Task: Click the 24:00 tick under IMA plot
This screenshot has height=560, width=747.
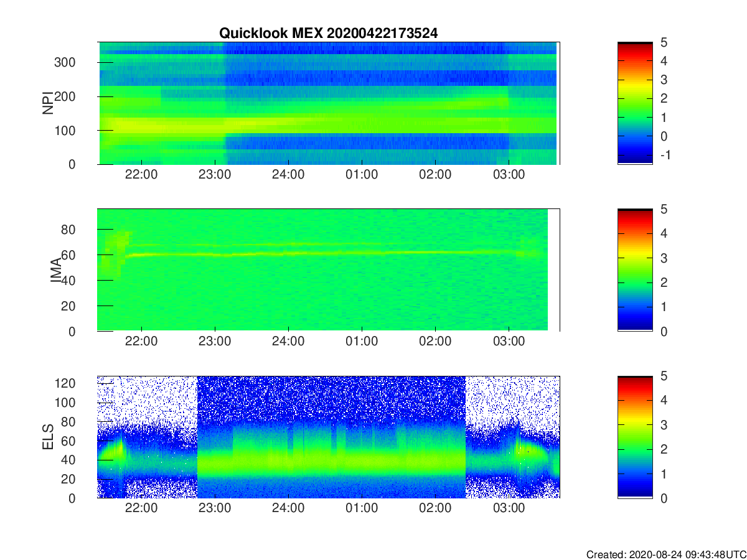Action: [288, 342]
